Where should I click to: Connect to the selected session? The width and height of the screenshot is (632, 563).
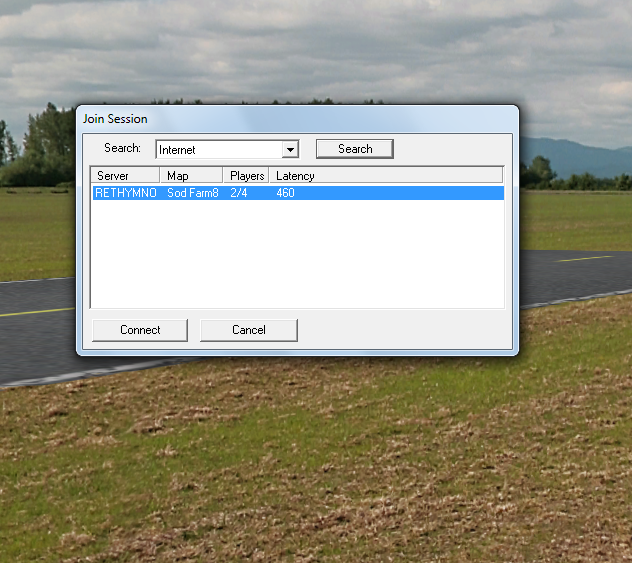pyautogui.click(x=140, y=330)
